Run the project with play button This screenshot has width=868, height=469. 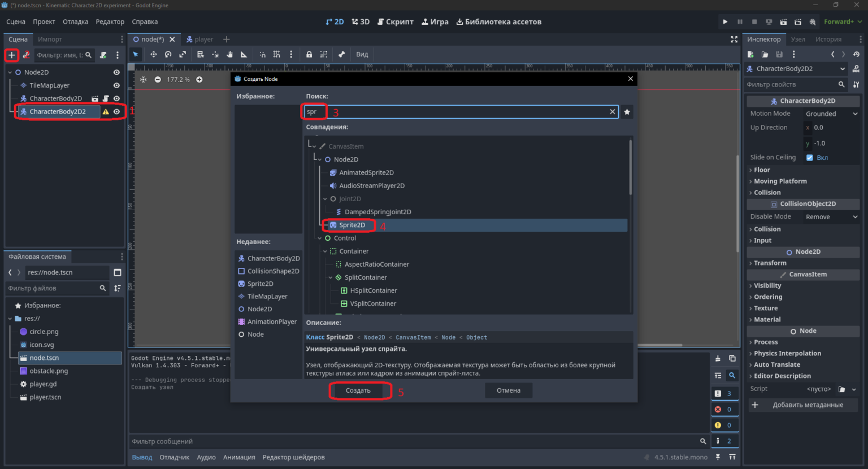pyautogui.click(x=725, y=21)
